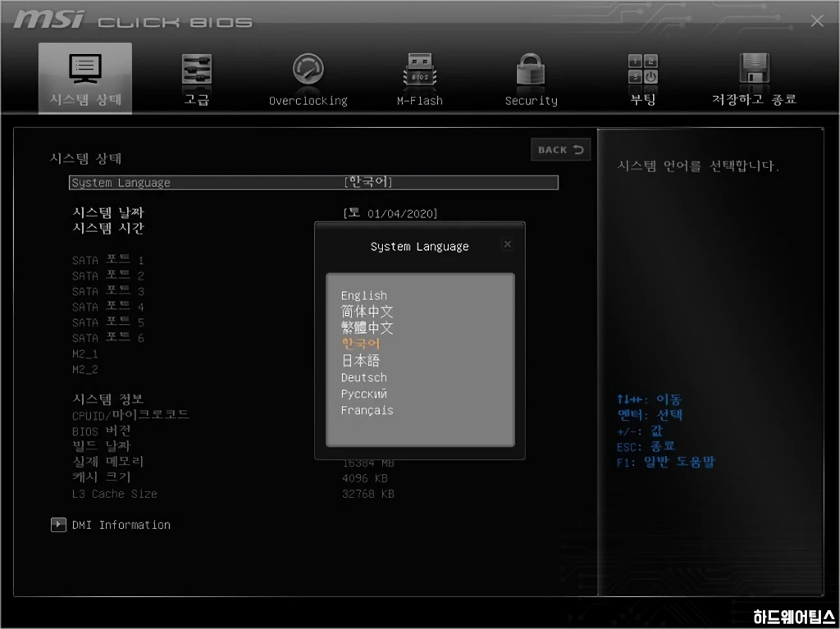This screenshot has height=629, width=840.
Task: Open the Security padlock icon
Action: (x=531, y=69)
